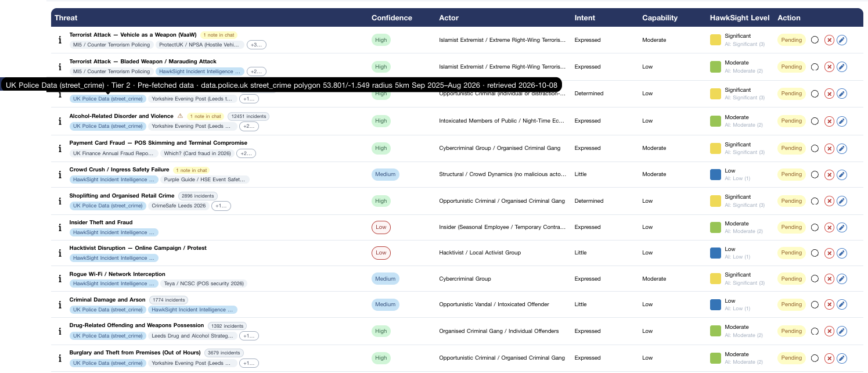Open the '1 note in chat' badge on Crowd Crush row

[x=191, y=170]
